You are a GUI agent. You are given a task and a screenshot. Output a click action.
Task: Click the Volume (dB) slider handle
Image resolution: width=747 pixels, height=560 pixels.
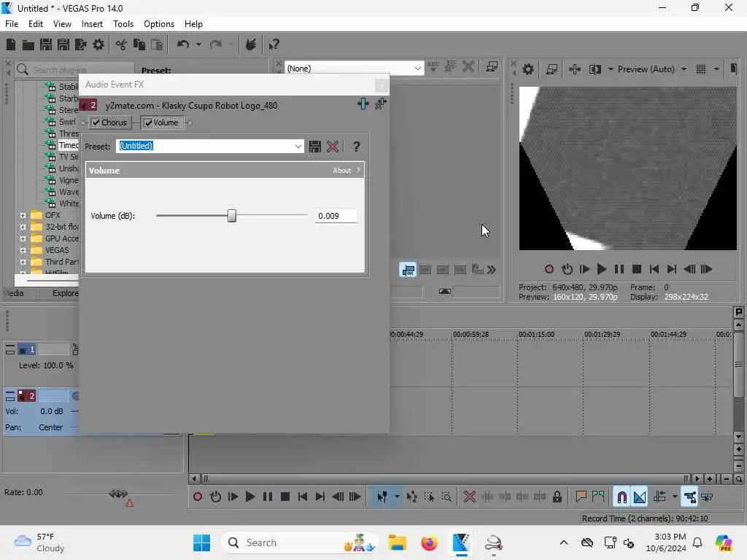coord(231,216)
